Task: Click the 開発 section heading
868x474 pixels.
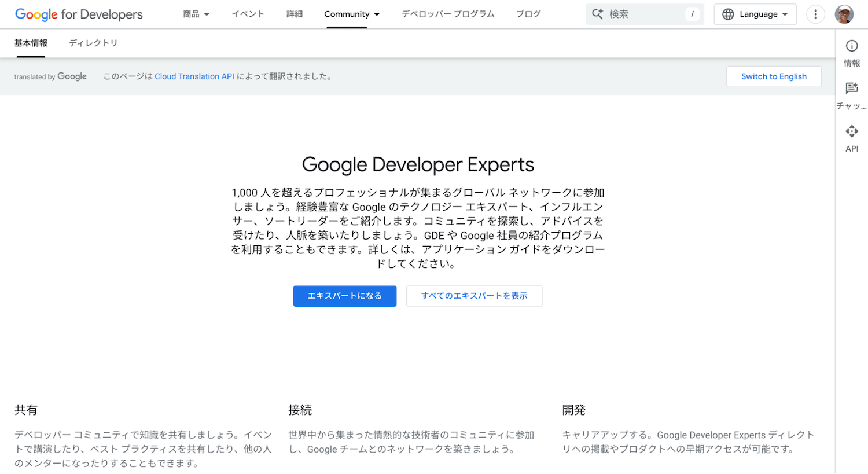Action: click(x=574, y=410)
